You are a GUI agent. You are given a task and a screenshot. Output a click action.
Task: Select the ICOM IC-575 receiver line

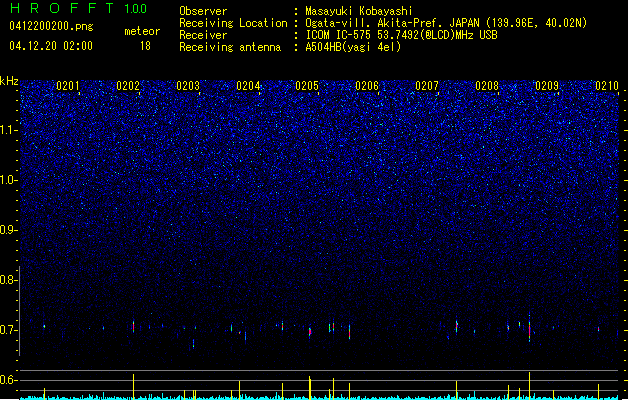(401, 35)
